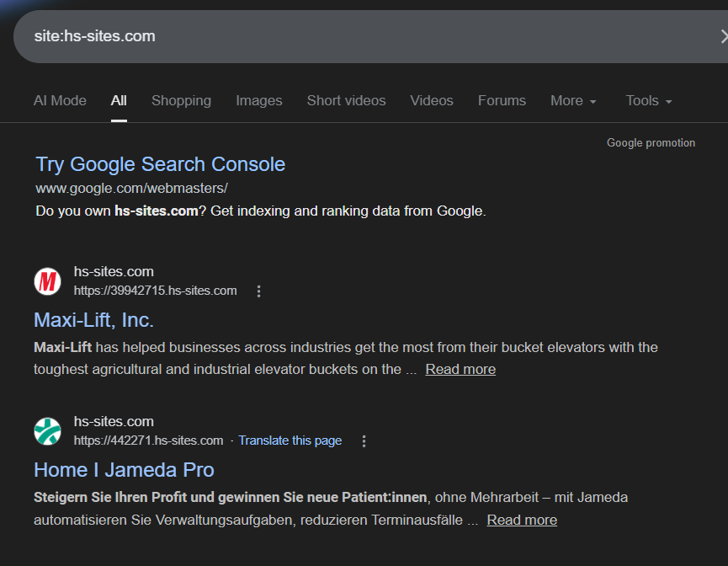The width and height of the screenshot is (728, 566).
Task: Open Try Google Search Console link
Action: click(x=160, y=164)
